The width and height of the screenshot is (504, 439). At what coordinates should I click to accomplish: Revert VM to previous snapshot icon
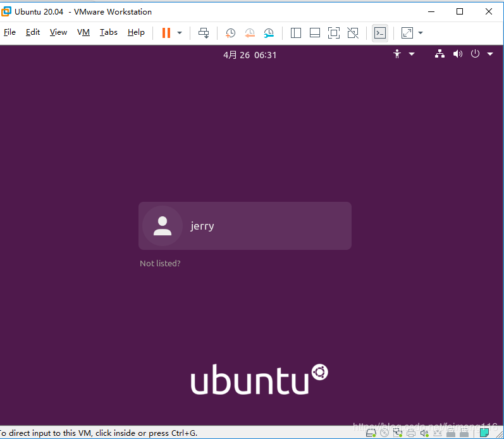click(250, 33)
